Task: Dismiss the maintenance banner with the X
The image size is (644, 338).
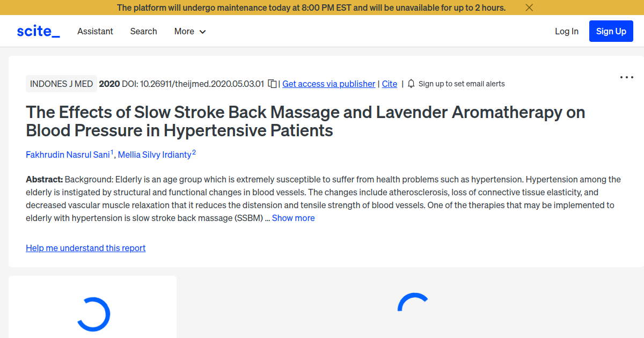Action: point(529,8)
